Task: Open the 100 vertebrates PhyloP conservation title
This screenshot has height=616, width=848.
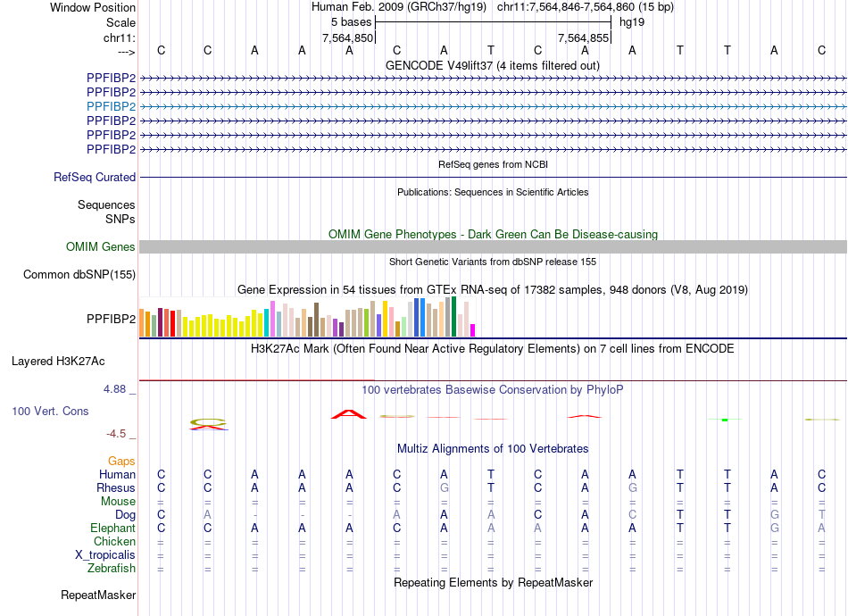Action: click(492, 389)
